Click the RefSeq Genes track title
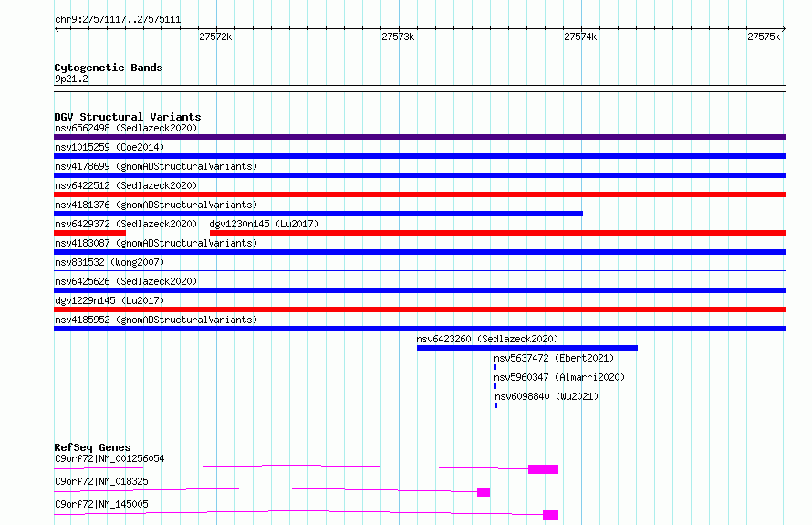 click(92, 447)
